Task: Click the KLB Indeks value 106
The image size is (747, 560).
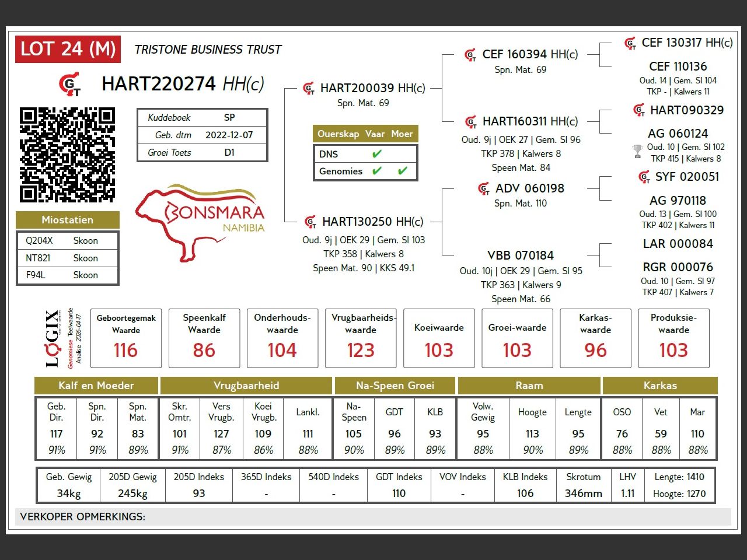Action: [x=525, y=494]
